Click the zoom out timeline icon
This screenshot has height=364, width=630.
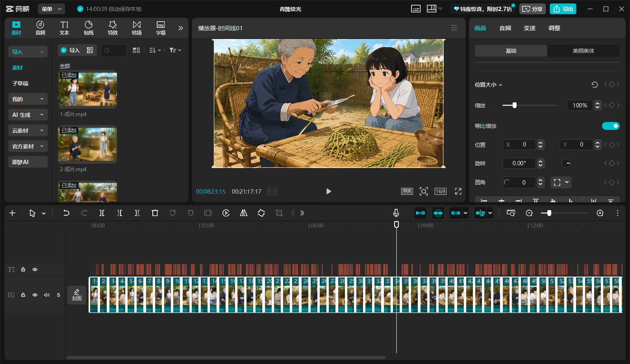pos(529,213)
